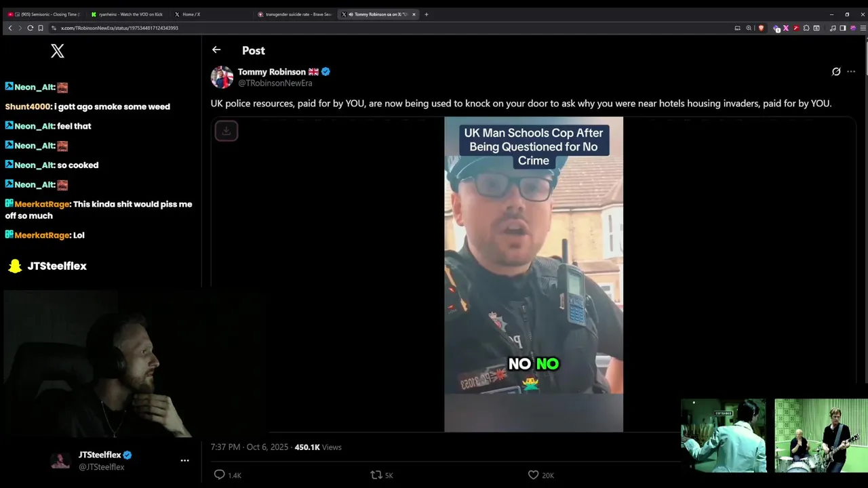Click the picture-in-picture thumbnail with the guitarist

click(x=821, y=435)
